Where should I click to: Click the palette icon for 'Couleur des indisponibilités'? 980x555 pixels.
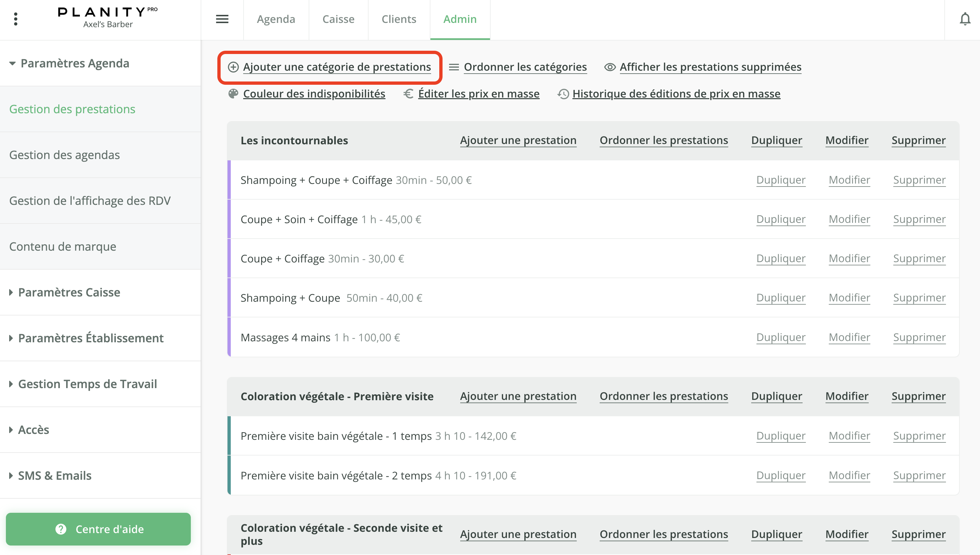pos(233,94)
